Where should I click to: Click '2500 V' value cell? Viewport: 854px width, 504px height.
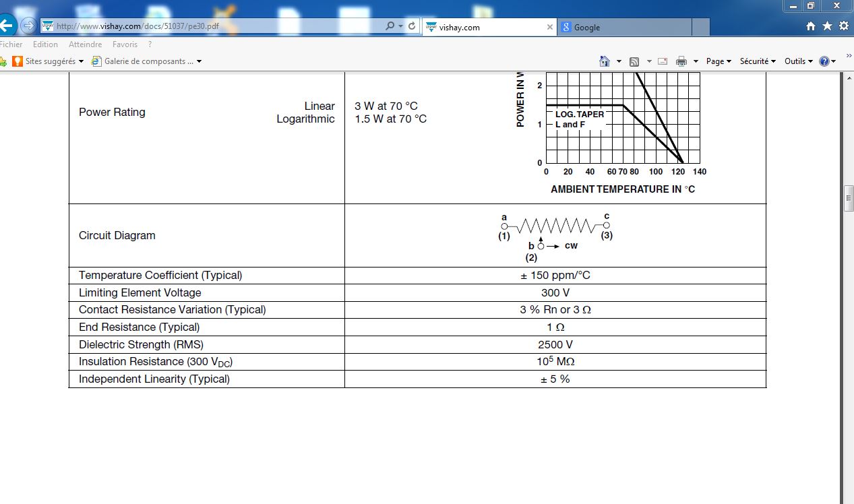click(555, 344)
